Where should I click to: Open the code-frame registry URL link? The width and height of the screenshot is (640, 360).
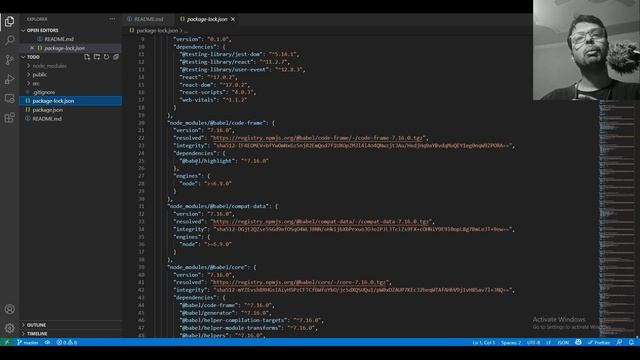coord(317,138)
